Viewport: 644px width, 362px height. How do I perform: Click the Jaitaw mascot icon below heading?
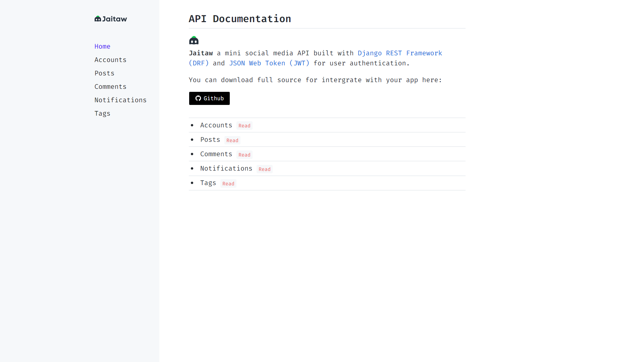pyautogui.click(x=194, y=41)
